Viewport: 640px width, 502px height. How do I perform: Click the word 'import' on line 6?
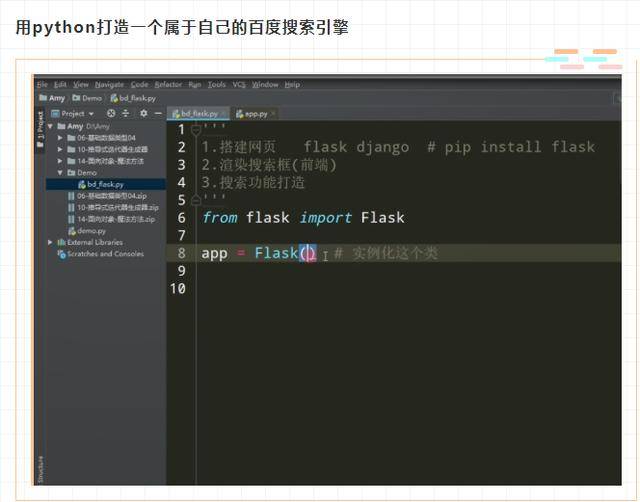(x=326, y=218)
